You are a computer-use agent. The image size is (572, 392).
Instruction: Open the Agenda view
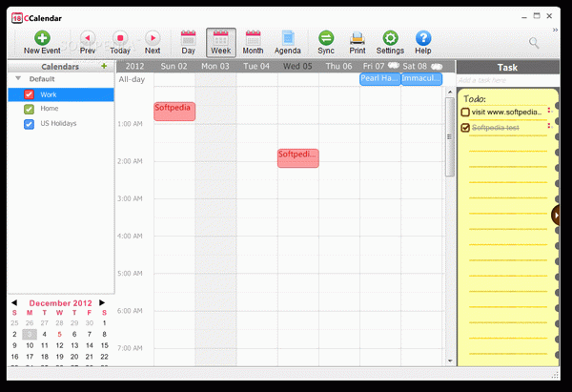click(x=288, y=43)
